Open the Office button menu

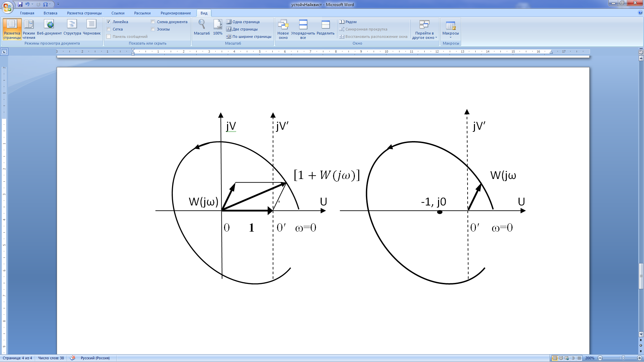tap(7, 7)
